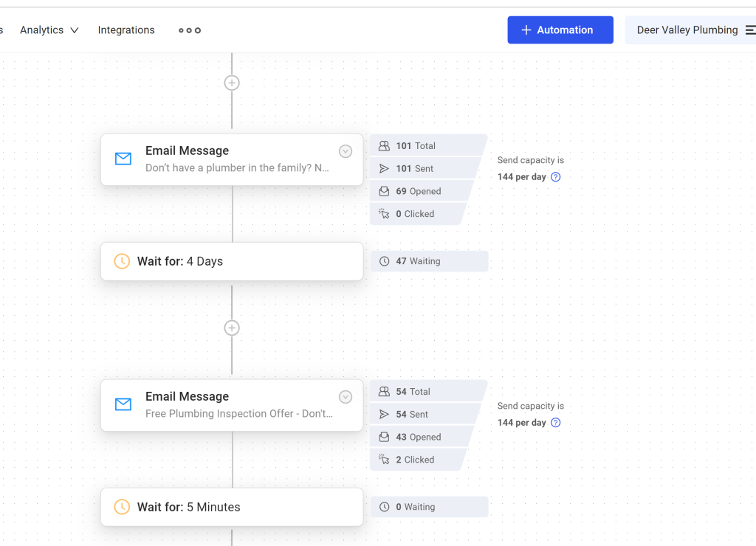The width and height of the screenshot is (756, 546).
Task: View the 69 Opened stat
Action: 422,191
